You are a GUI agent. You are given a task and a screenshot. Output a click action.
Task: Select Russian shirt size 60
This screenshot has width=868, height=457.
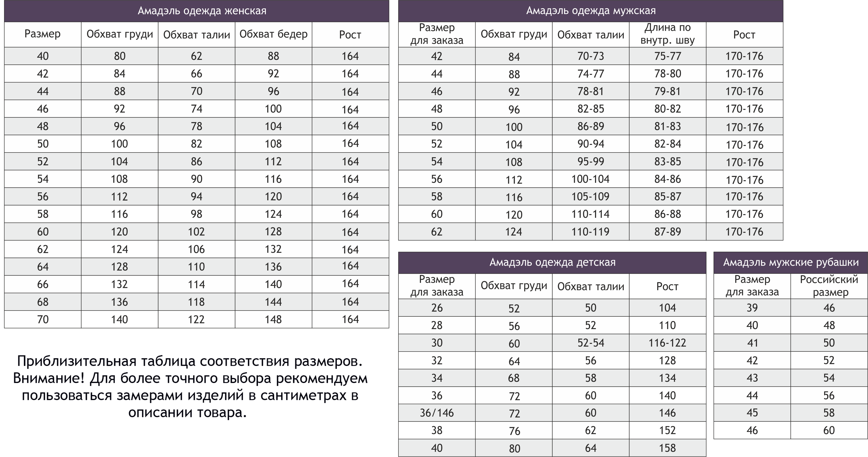[x=829, y=430]
